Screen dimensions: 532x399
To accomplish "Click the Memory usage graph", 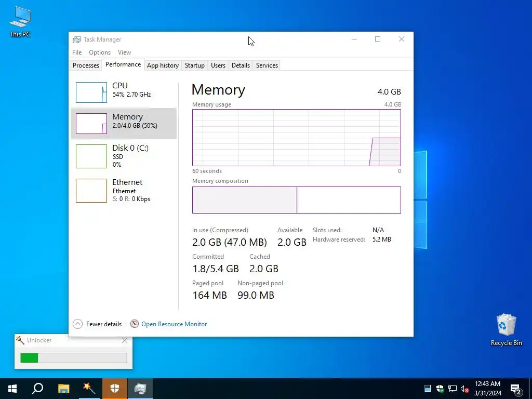I will [297, 137].
